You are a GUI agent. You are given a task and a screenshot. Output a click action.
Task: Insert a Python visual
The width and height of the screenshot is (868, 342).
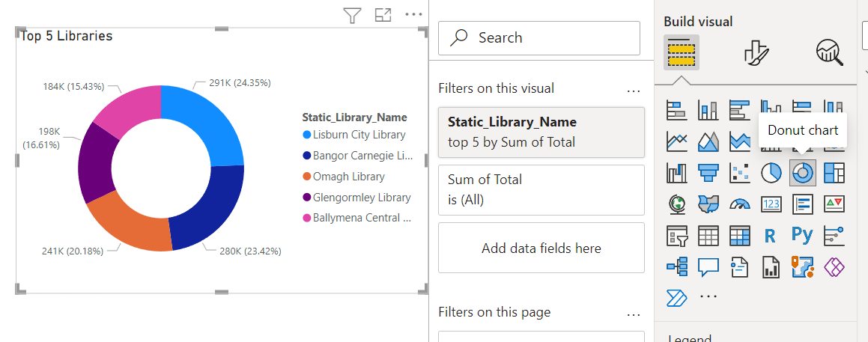pyautogui.click(x=802, y=235)
